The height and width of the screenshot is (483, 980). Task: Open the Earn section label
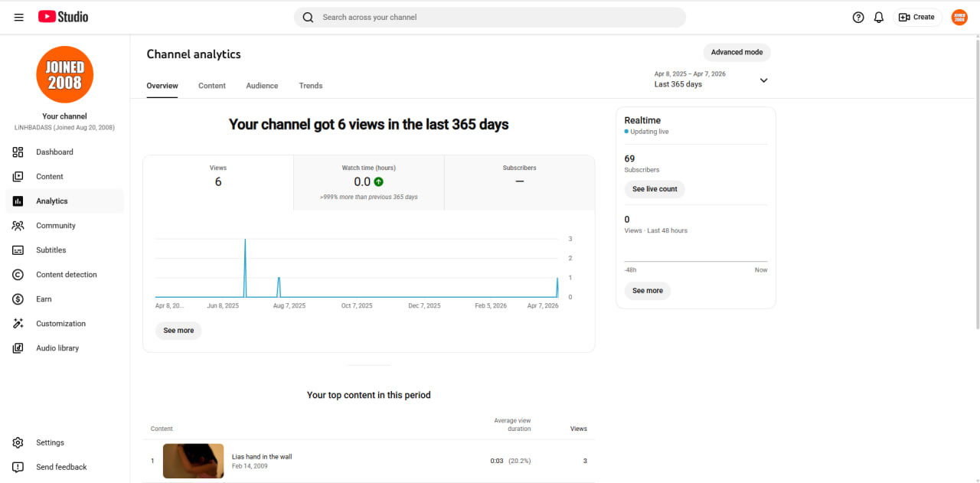coord(44,299)
